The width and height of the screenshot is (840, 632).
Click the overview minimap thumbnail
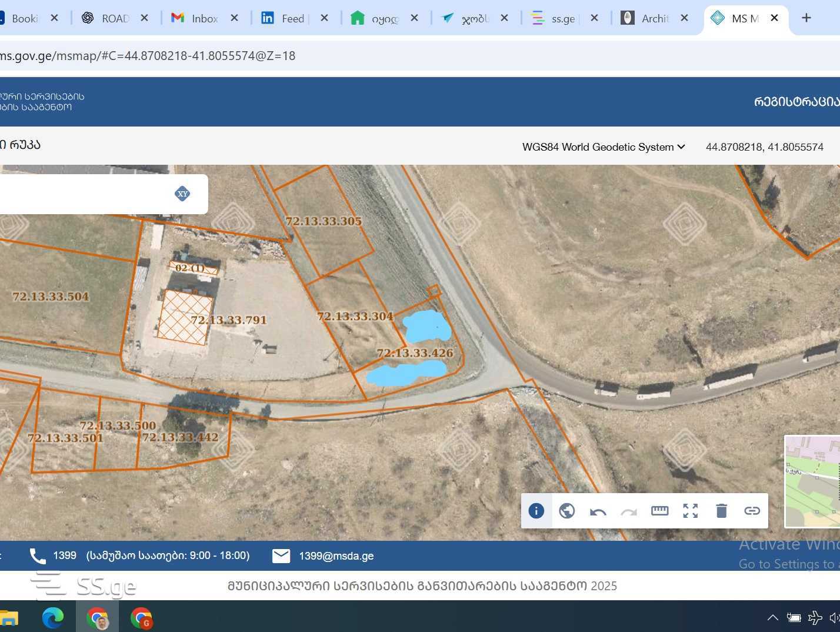click(x=812, y=481)
